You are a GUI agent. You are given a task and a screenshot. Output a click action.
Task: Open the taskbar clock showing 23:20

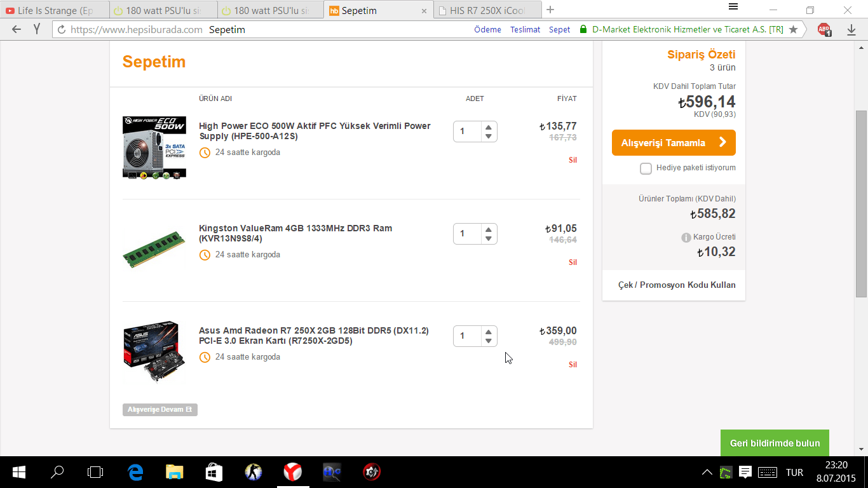coord(836,464)
